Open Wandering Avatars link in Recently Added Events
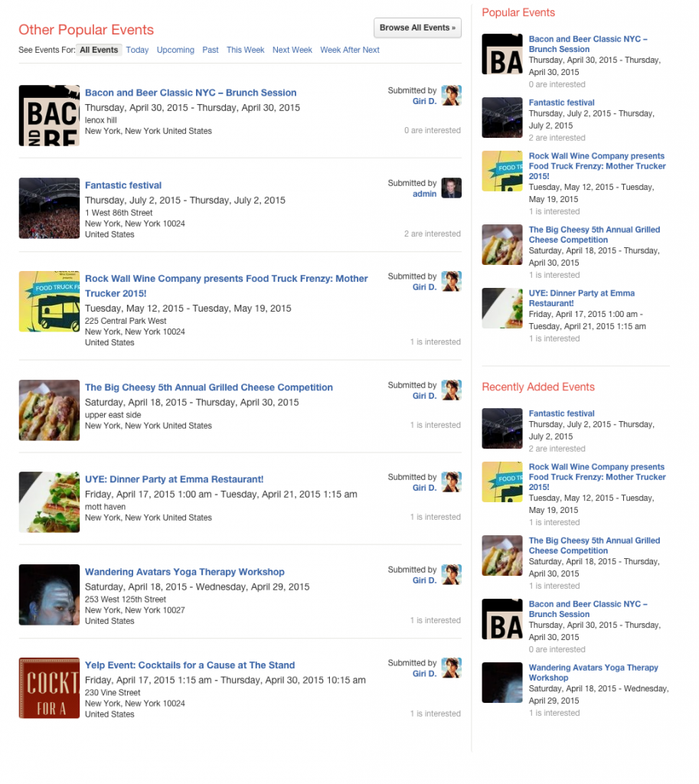This screenshot has height=784, width=699. pyautogui.click(x=593, y=672)
